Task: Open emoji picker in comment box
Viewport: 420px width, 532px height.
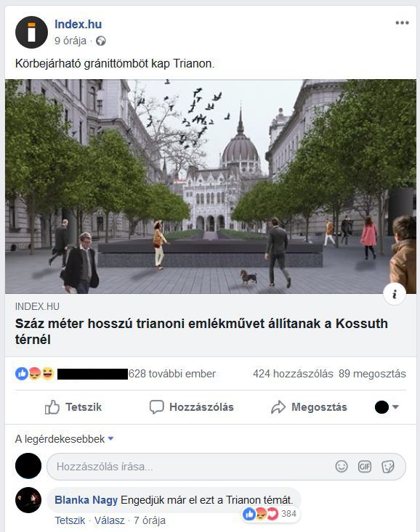Action: [x=342, y=467]
